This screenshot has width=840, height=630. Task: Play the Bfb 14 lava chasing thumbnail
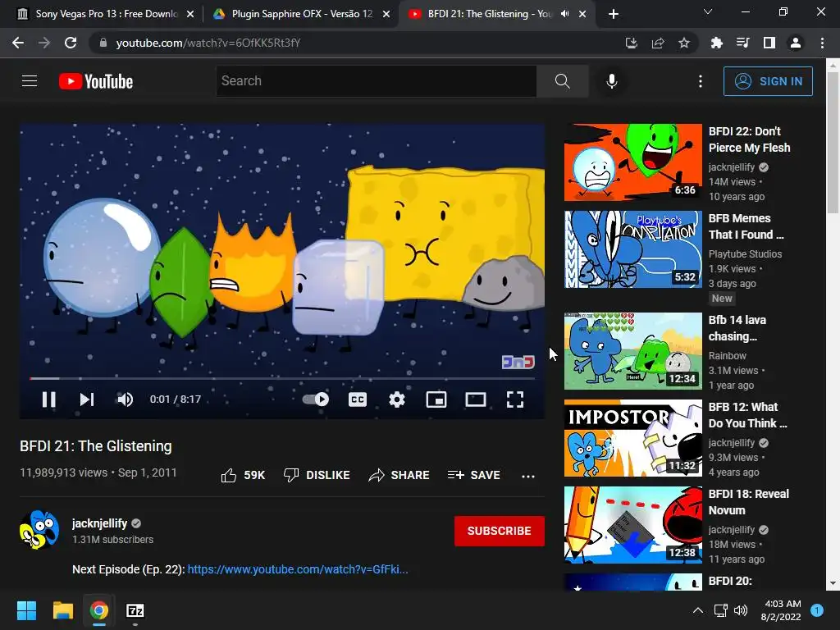coord(632,351)
